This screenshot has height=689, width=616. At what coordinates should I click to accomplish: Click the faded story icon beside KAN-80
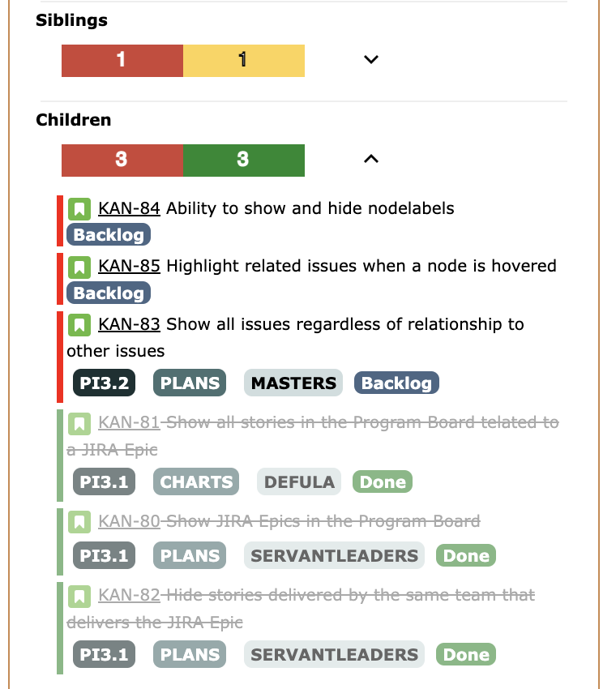coord(79,522)
